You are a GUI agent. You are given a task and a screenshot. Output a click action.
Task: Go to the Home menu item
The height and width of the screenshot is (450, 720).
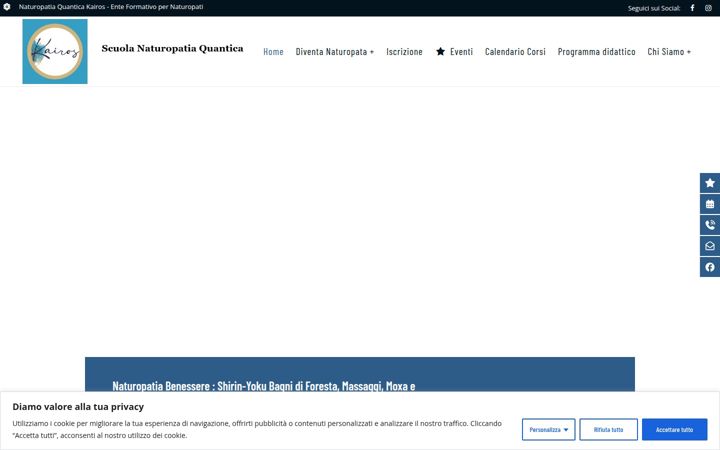point(273,51)
